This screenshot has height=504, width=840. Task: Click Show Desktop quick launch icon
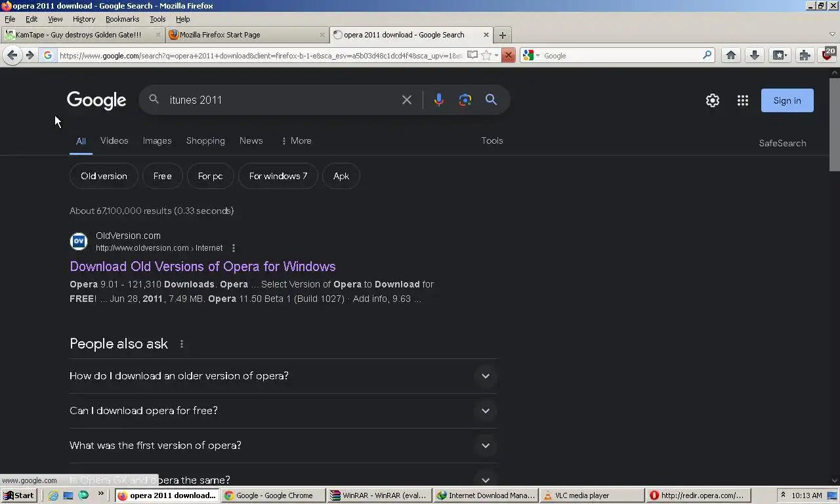68,495
